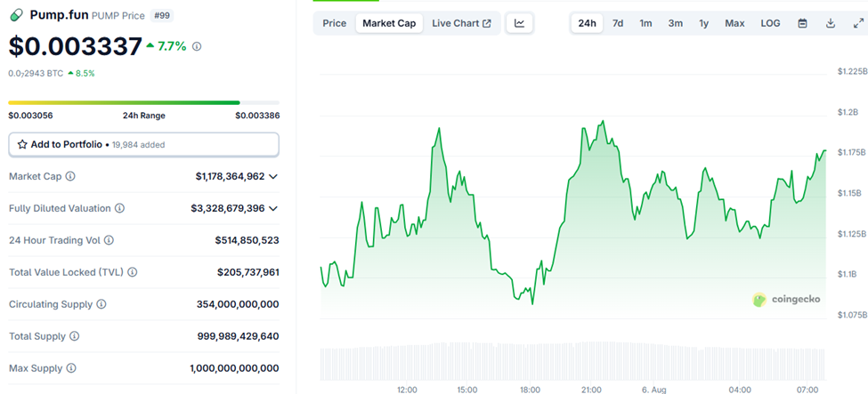Click the 24h Range progress bar
Viewport: 868px width, 394px height.
143,102
